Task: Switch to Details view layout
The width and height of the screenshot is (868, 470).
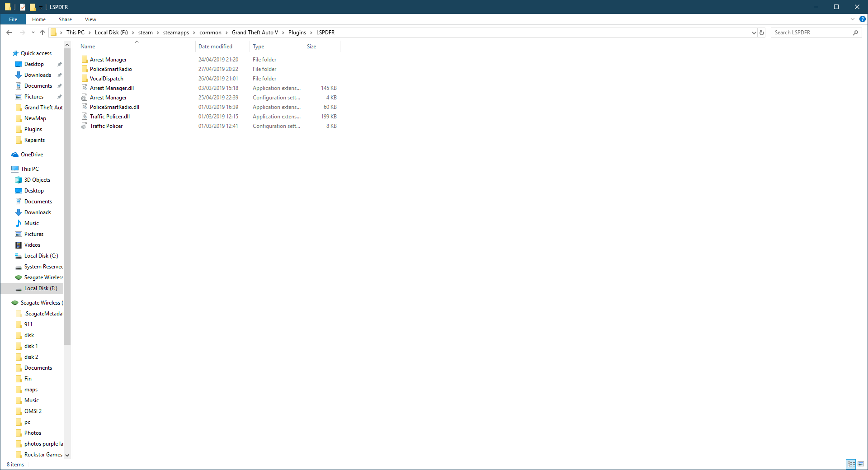Action: point(851,464)
